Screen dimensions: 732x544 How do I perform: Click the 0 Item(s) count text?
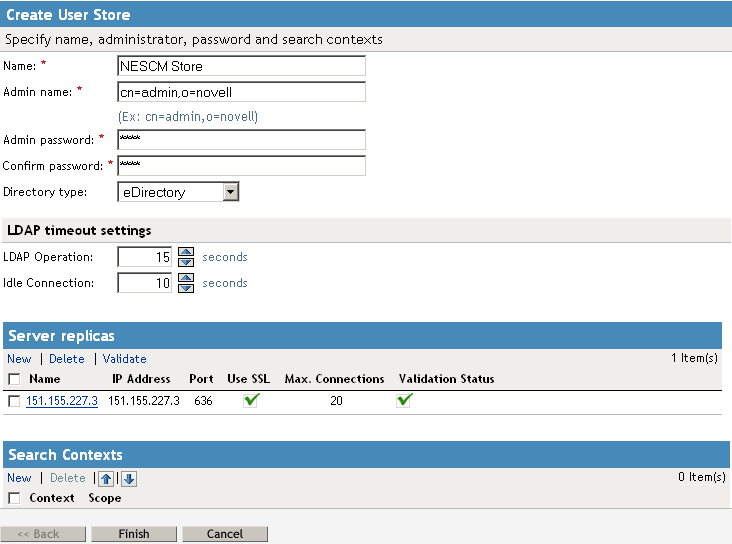702,477
